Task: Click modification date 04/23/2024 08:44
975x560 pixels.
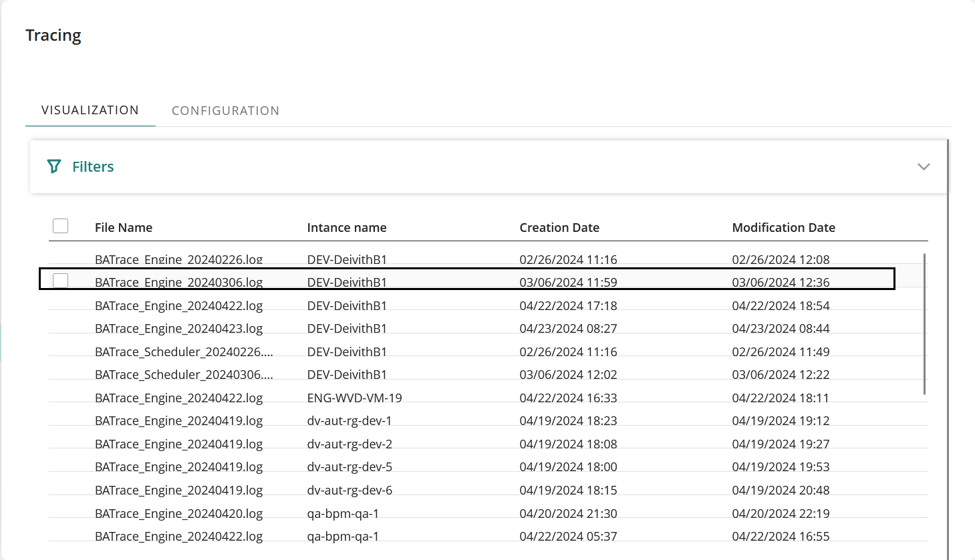Action: [781, 328]
